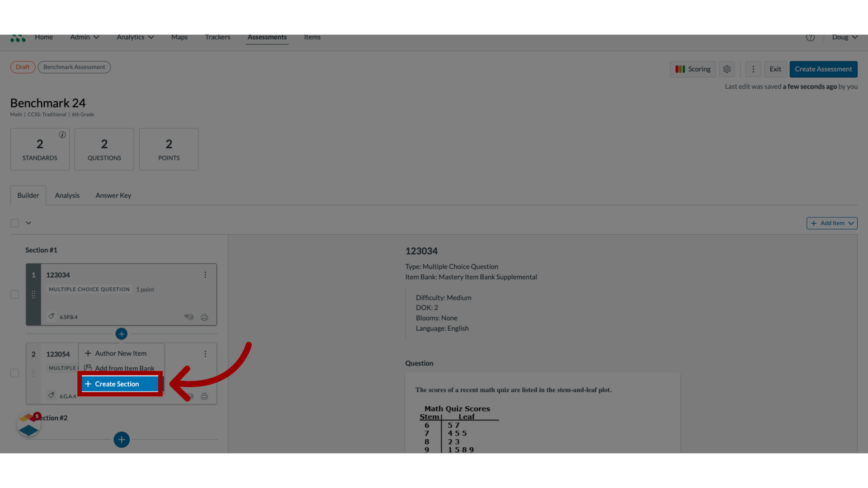
Task: Toggle the checkbox next to item 1
Action: 14,294
